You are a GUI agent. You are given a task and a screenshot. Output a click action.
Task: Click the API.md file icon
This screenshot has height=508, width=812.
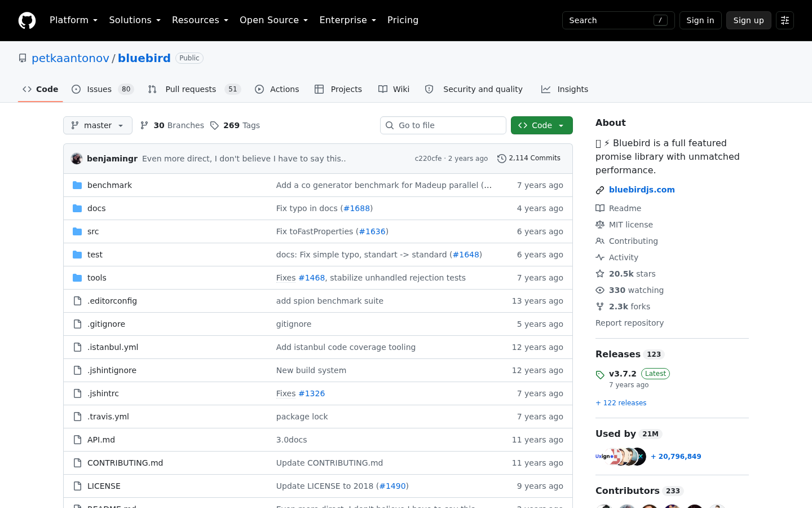[77, 440]
